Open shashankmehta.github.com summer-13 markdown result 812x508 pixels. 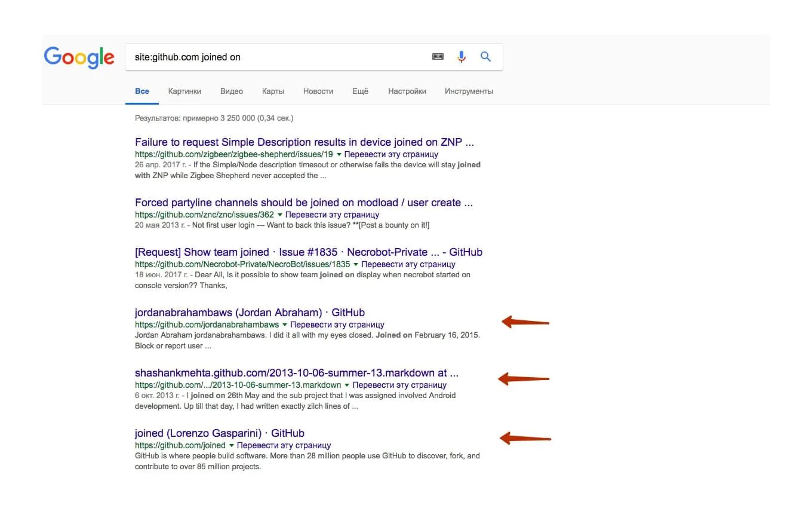click(x=297, y=373)
